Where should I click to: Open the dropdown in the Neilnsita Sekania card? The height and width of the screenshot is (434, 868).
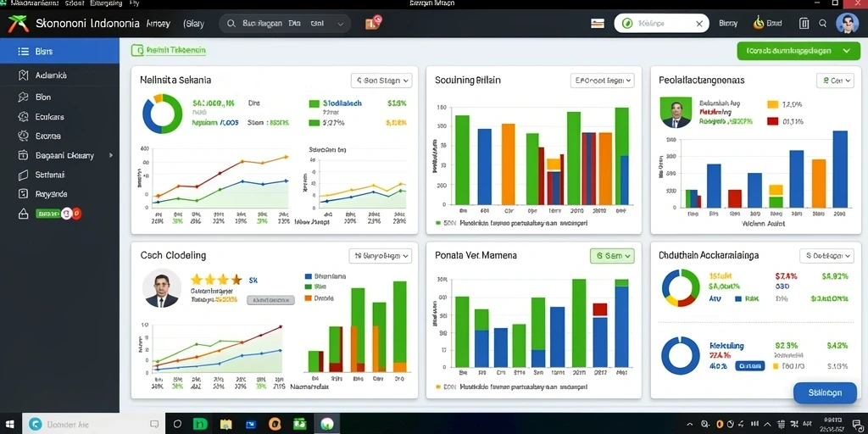click(381, 81)
